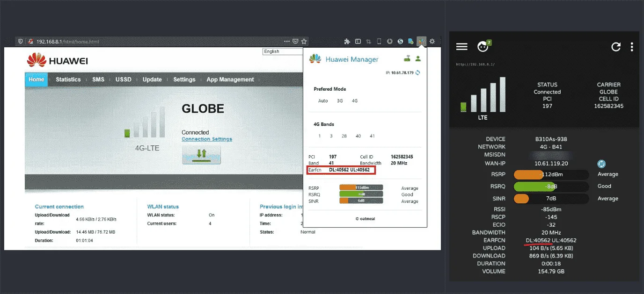644x294 pixels.
Task: Click the Huawei Manager title link
Action: pyautogui.click(x=352, y=59)
